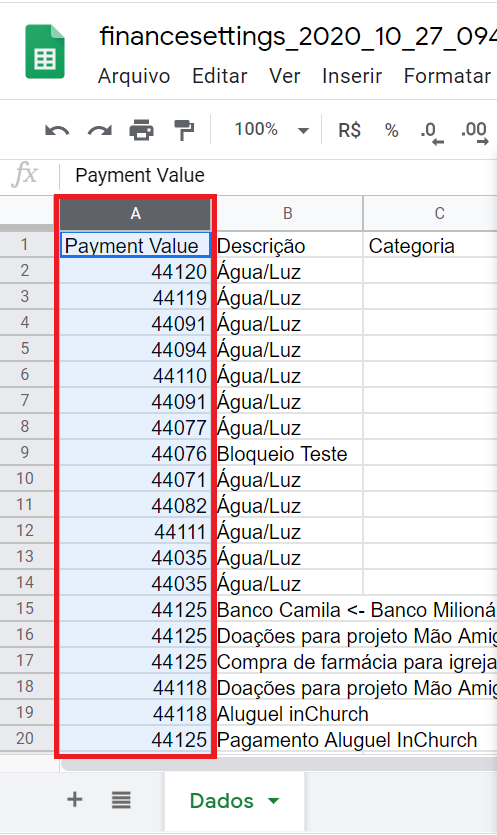The height and width of the screenshot is (835, 497).
Task: Print the spreadsheet
Action: pos(142,130)
